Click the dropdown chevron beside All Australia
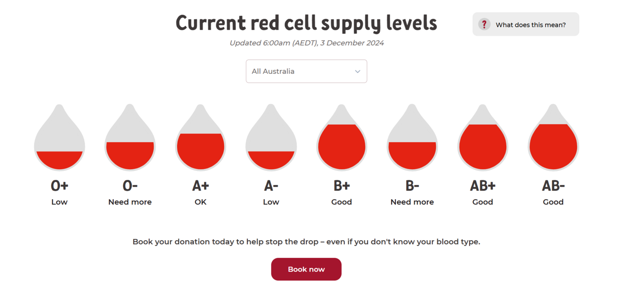644x285 pixels. pos(357,71)
